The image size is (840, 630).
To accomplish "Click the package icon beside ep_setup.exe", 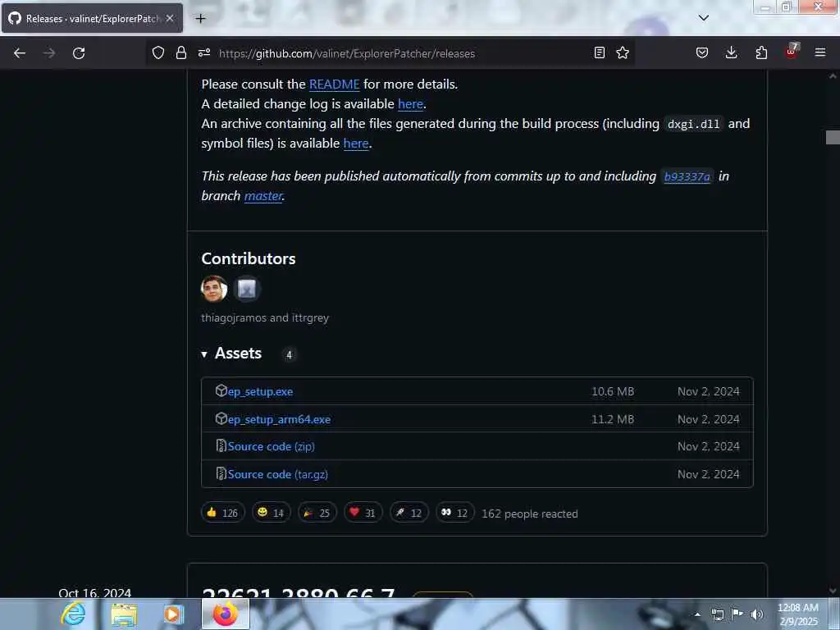I will 221,390.
